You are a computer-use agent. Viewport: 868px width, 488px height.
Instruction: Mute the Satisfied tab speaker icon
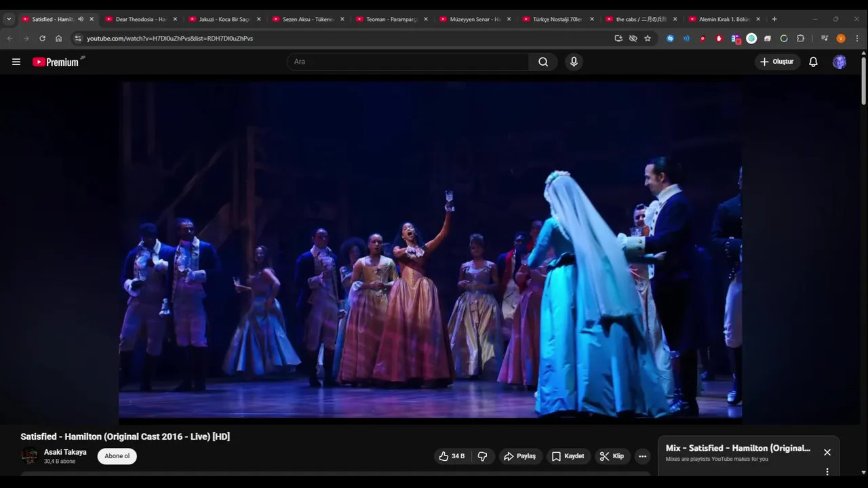pyautogui.click(x=81, y=19)
